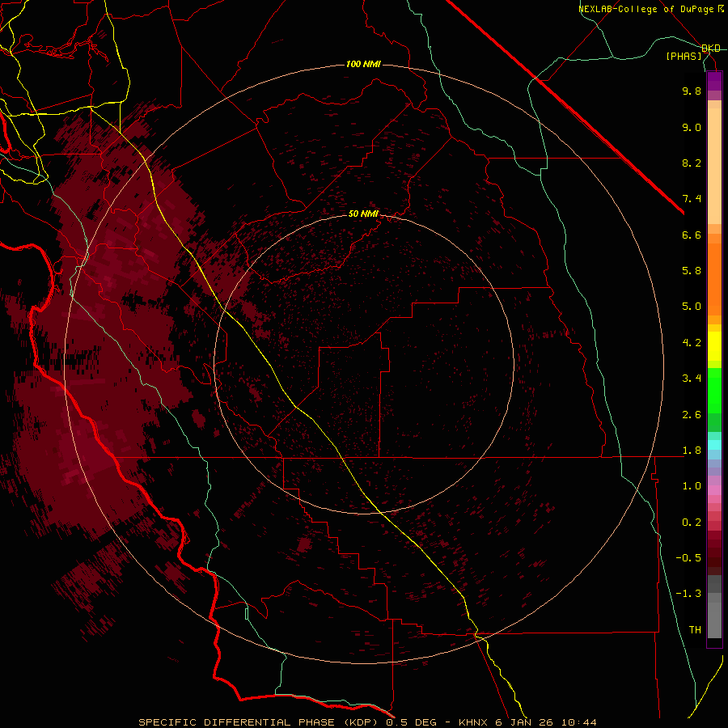Viewport: 728px width, 728px height.
Task: Pick the peach band beside 8.2
Action: [x=714, y=166]
